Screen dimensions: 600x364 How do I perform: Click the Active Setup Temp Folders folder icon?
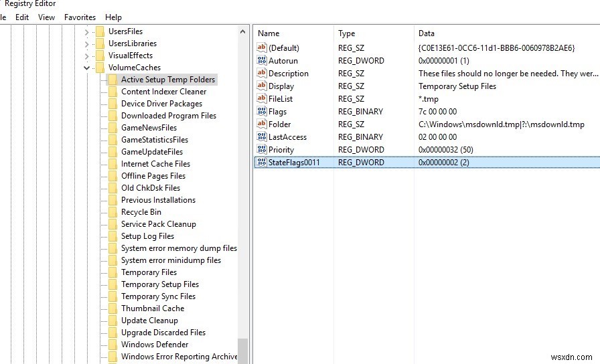point(112,80)
